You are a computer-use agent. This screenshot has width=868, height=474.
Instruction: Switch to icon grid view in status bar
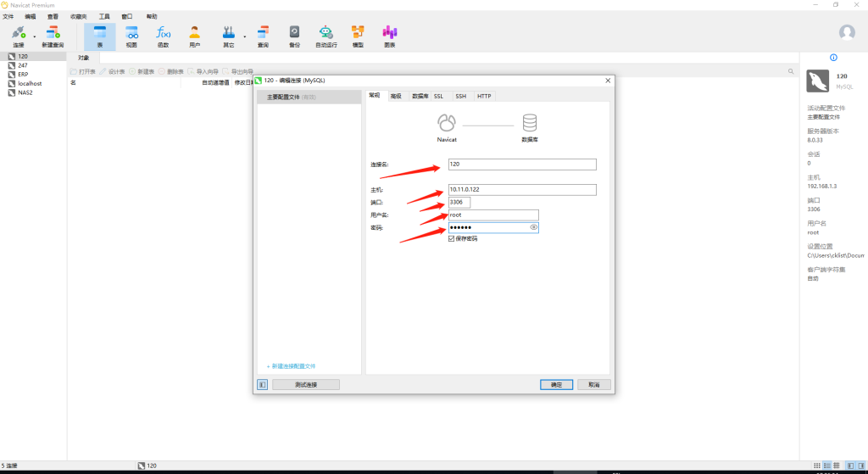click(817, 466)
